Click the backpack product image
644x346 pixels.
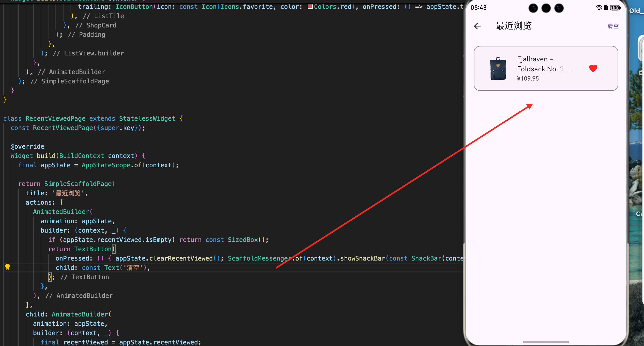[x=498, y=69]
